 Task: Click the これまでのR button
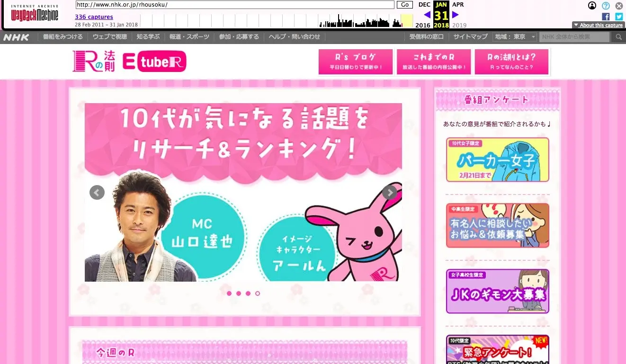pyautogui.click(x=434, y=62)
